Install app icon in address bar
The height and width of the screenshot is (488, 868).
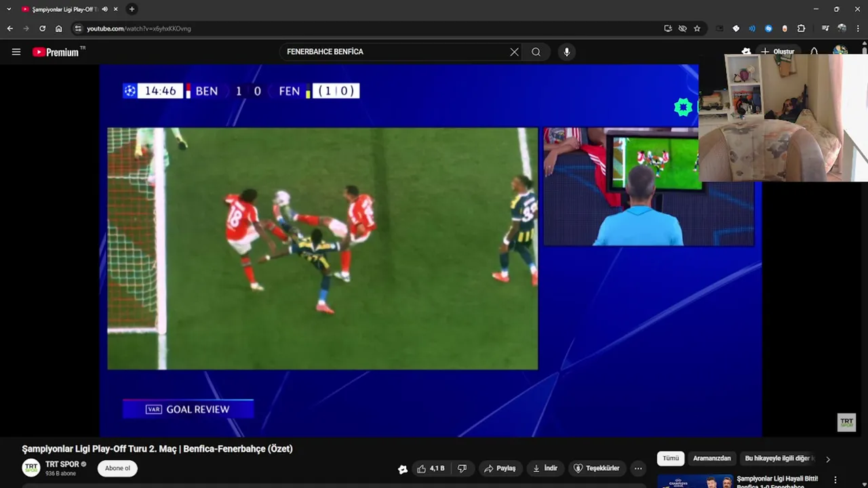[668, 28]
